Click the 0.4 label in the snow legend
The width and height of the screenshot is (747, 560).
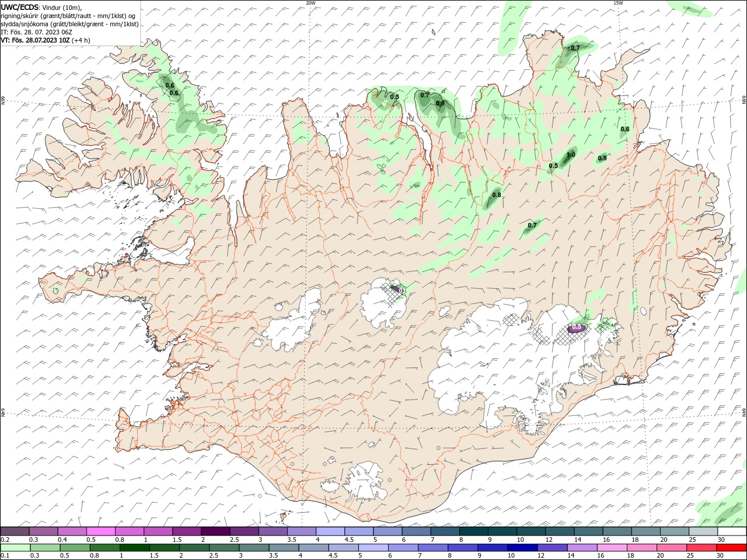click(x=62, y=540)
